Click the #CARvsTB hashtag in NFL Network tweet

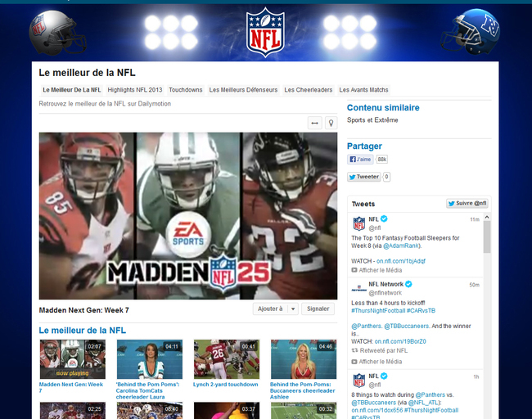[x=421, y=311]
